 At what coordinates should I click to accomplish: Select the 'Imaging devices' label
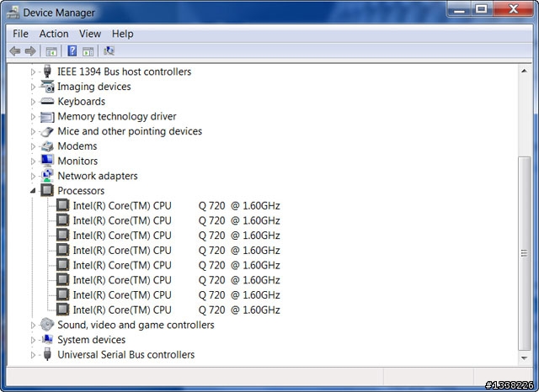94,87
